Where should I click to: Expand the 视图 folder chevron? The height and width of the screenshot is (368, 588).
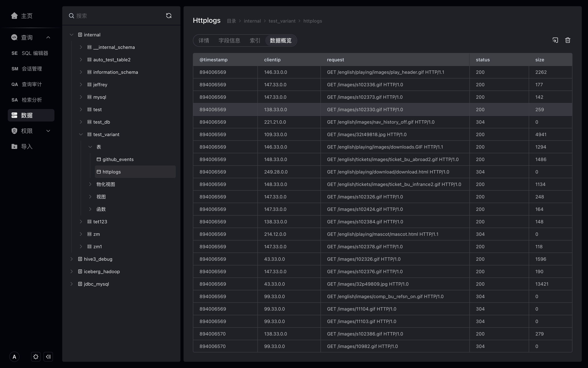tap(90, 197)
